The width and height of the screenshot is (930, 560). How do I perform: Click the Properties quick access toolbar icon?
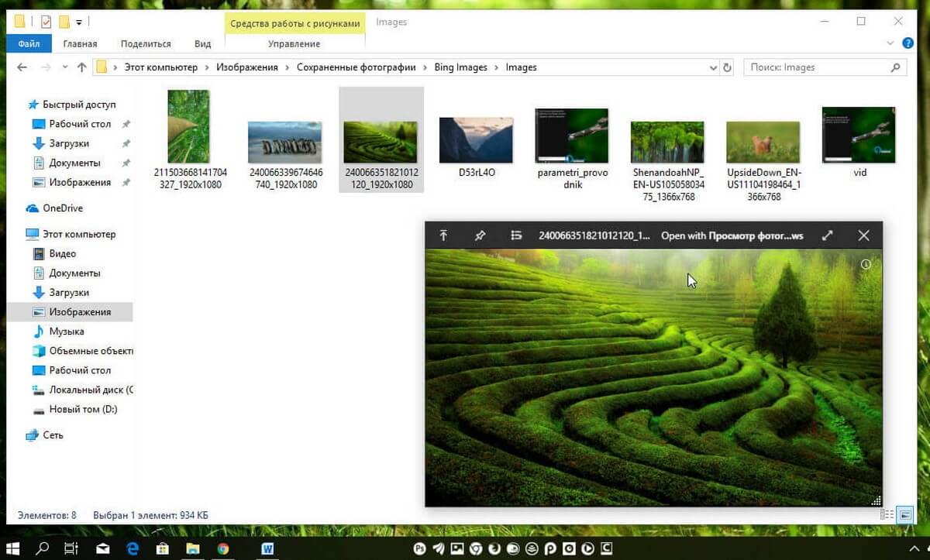tap(46, 22)
